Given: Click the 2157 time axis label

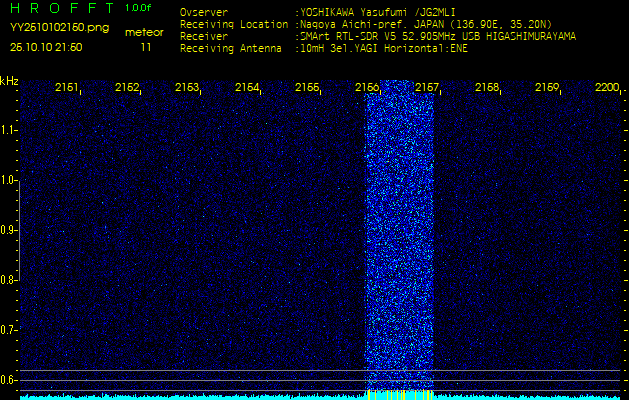Looking at the screenshot, I should tap(427, 87).
